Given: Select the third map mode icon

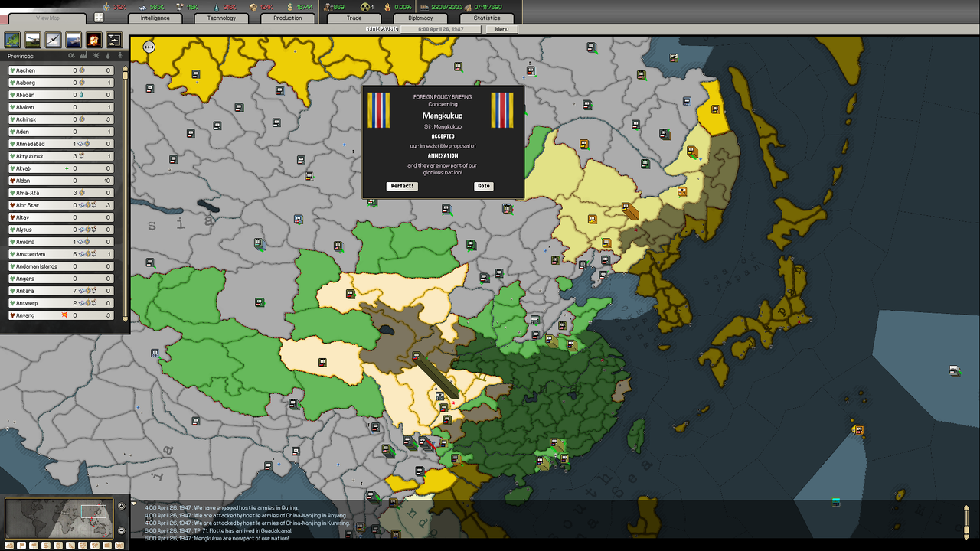Looking at the screenshot, I should coord(34,545).
